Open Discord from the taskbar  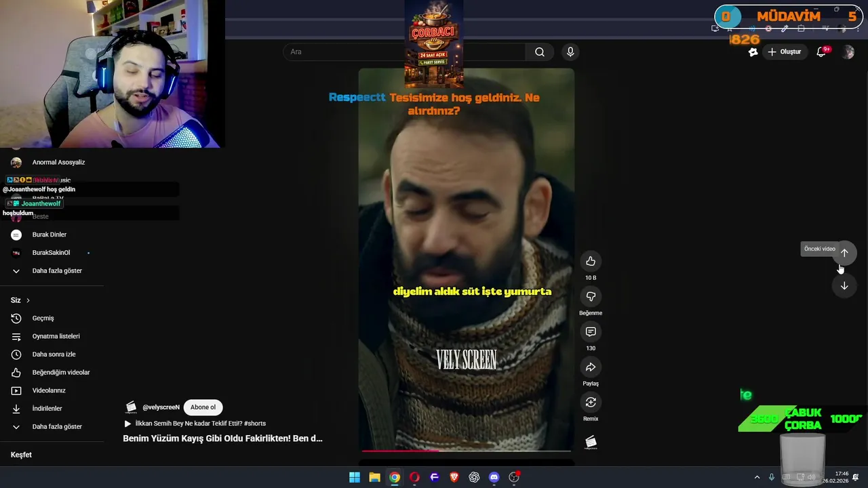point(494,477)
